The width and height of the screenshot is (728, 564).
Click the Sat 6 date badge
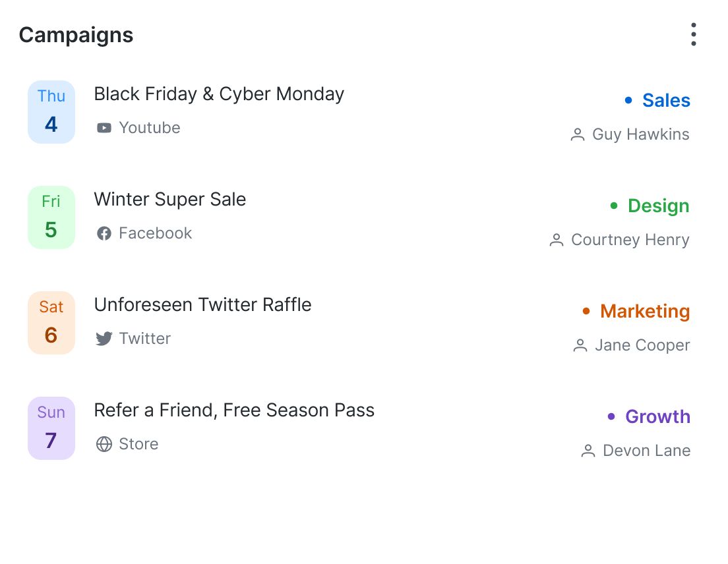coord(51,323)
